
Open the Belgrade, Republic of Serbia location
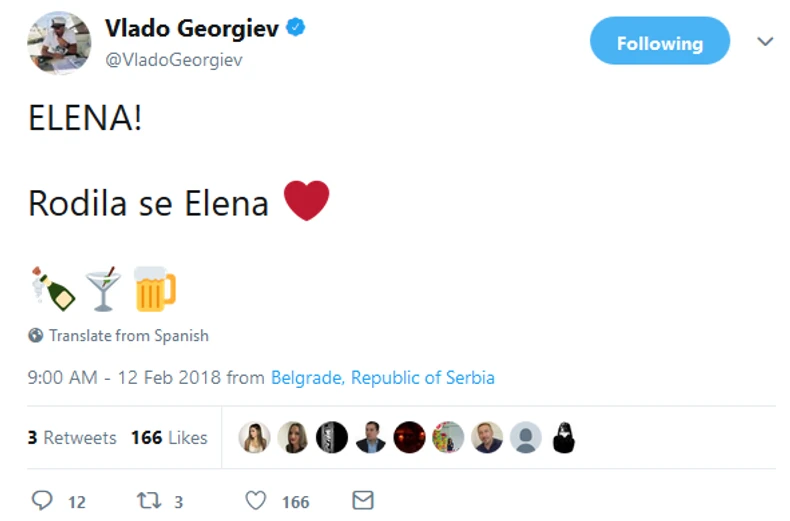click(x=383, y=378)
